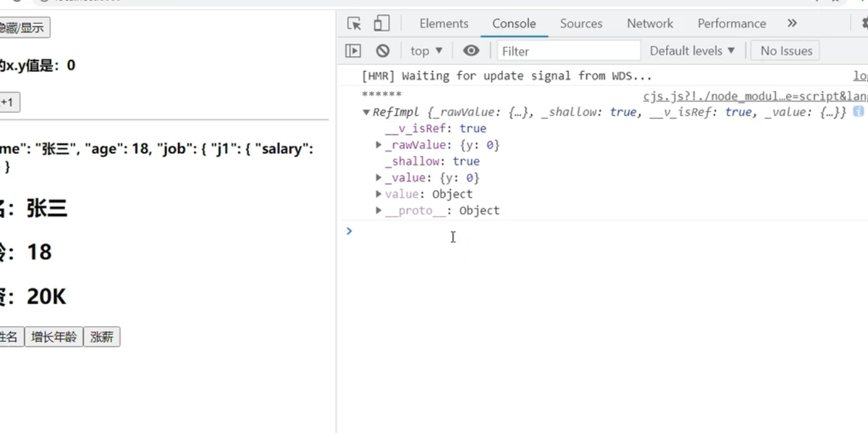Click the x.y值是: 0 text
Image resolution: width=868 pixels, height=433 pixels.
(x=37, y=65)
